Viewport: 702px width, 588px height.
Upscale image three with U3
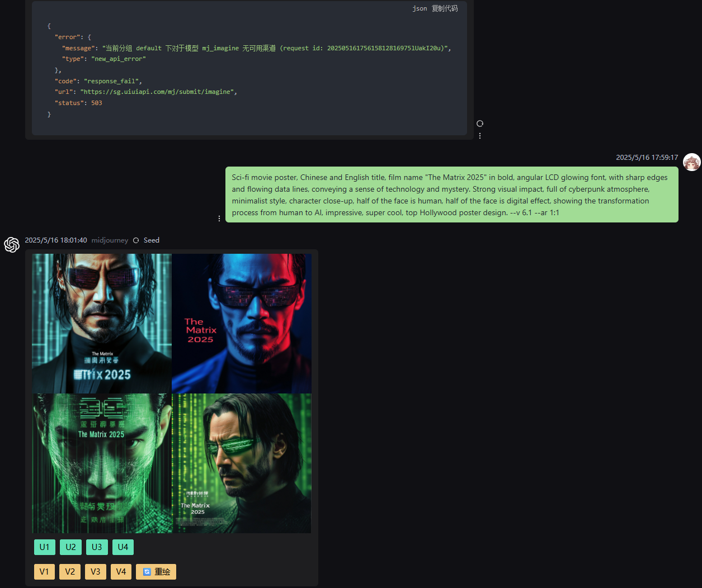(97, 547)
